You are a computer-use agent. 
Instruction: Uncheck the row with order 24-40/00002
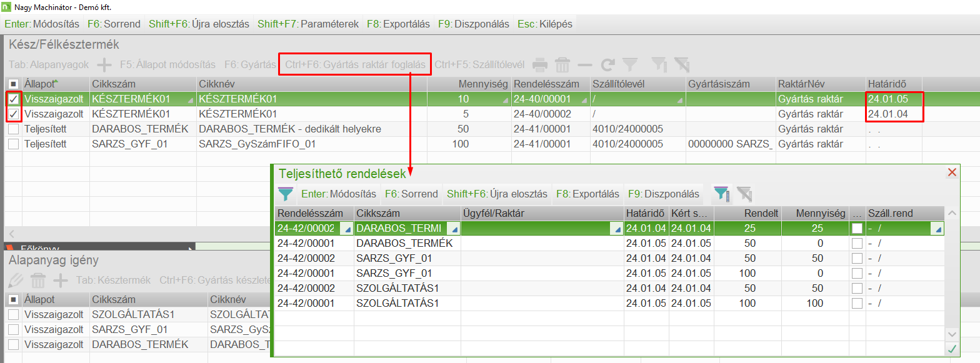click(14, 114)
